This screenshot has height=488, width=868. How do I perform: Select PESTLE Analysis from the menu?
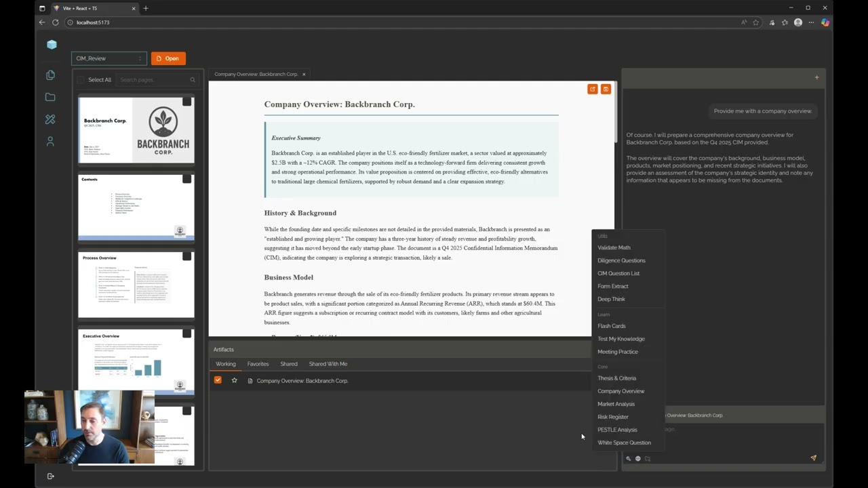617,430
